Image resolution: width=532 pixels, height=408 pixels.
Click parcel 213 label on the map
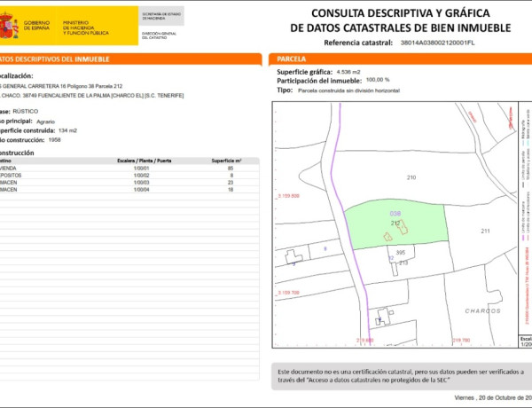403,263
